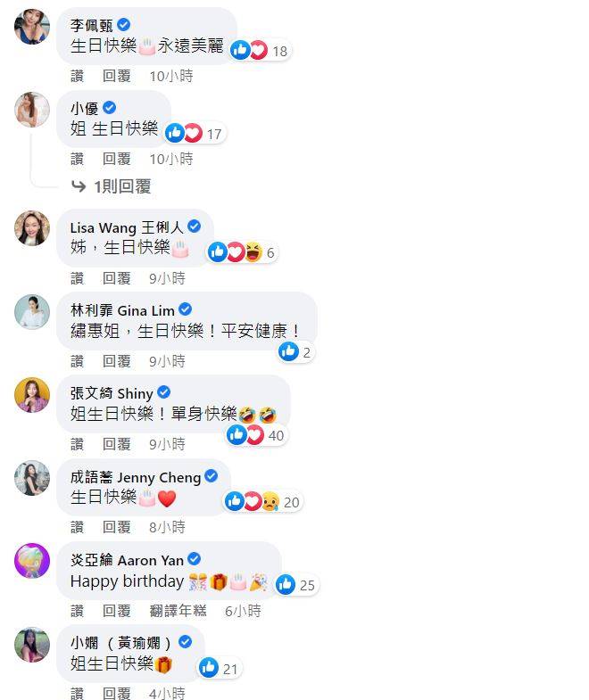Open 炎亞綸 Aaron Yan's avatar
Viewport: 589px width, 700px height.
(x=32, y=561)
